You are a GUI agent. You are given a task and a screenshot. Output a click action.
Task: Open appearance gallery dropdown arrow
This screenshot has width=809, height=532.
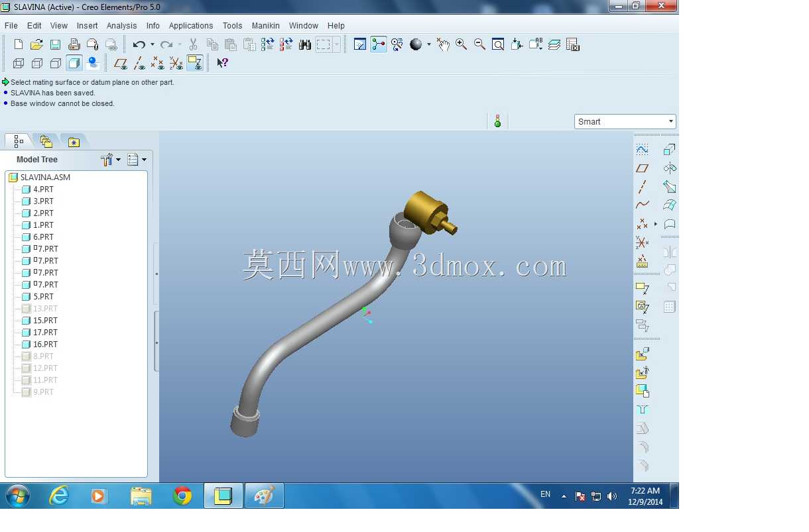(429, 44)
